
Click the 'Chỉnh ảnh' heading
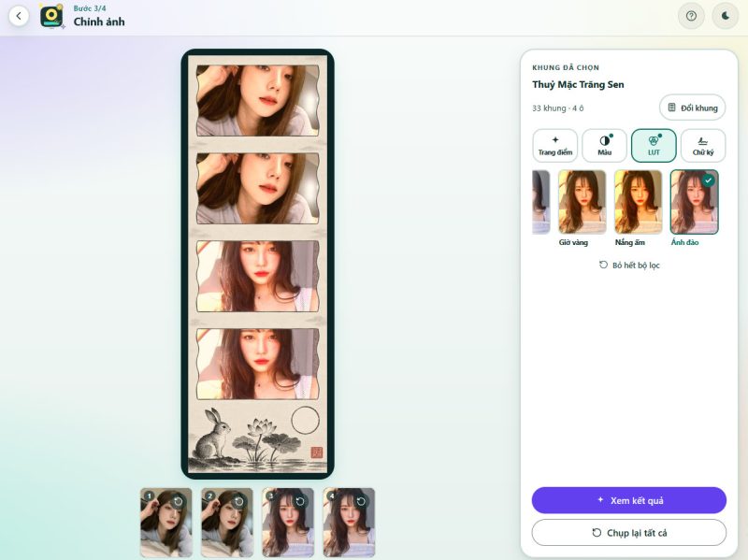99,22
